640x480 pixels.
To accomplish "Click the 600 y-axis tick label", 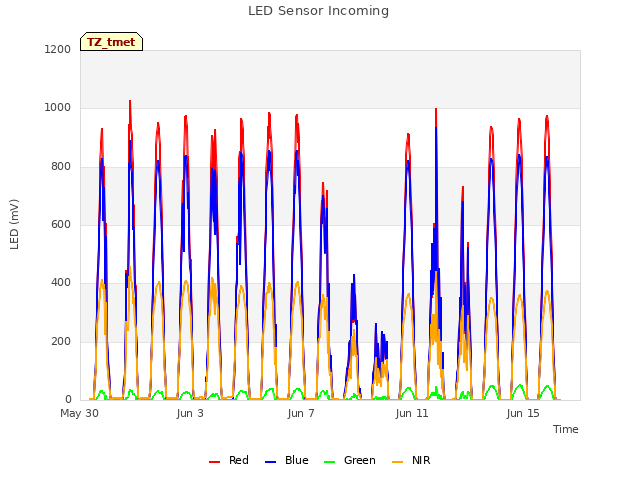I will point(61,224).
